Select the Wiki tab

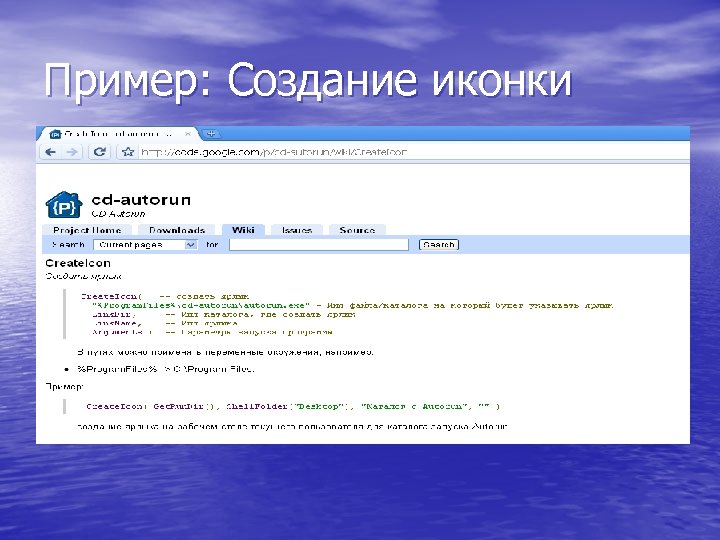pos(243,230)
